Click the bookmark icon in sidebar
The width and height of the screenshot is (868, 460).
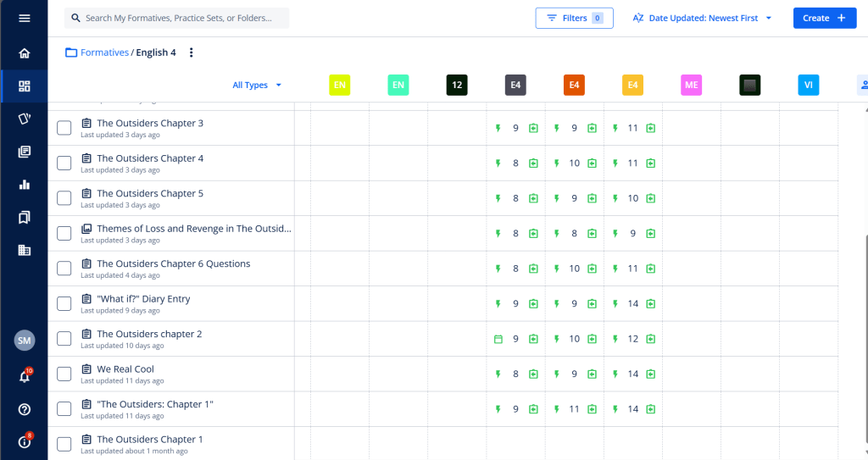pos(24,218)
